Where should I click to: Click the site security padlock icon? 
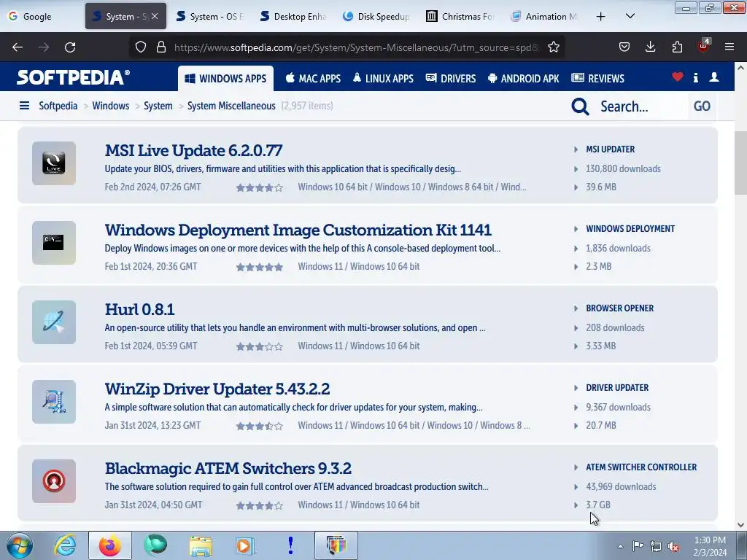(x=161, y=47)
